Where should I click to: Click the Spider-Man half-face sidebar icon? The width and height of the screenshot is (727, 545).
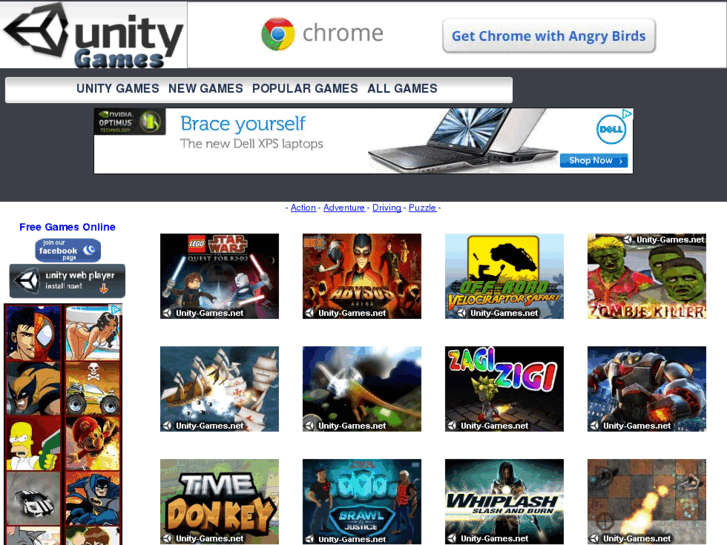tap(33, 333)
